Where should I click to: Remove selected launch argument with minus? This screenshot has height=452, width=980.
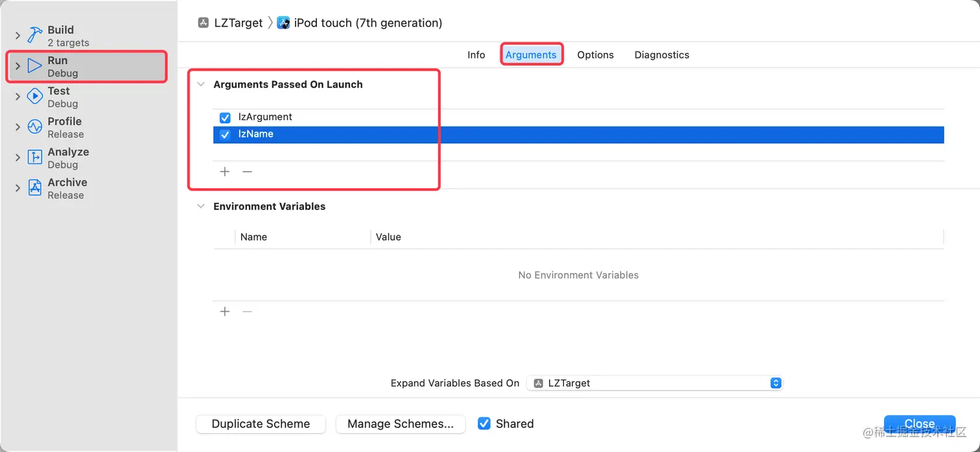coord(247,172)
